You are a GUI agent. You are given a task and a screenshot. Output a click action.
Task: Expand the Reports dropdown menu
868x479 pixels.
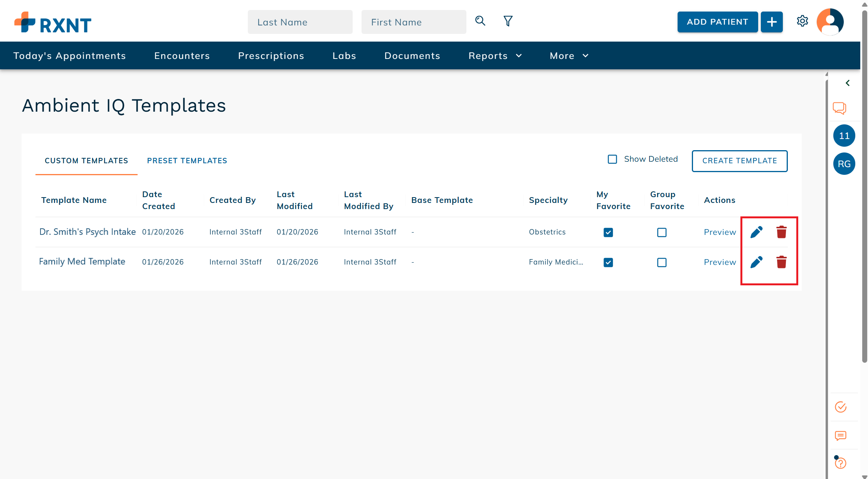495,56
